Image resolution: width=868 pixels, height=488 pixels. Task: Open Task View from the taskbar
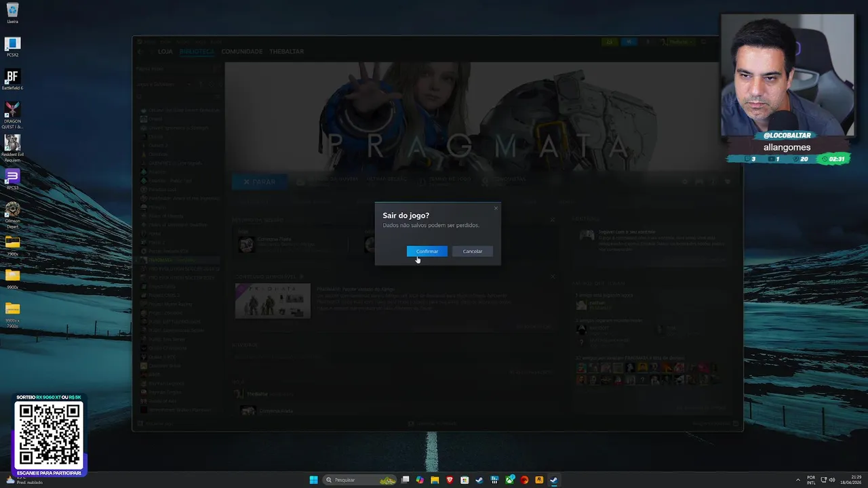click(x=405, y=480)
